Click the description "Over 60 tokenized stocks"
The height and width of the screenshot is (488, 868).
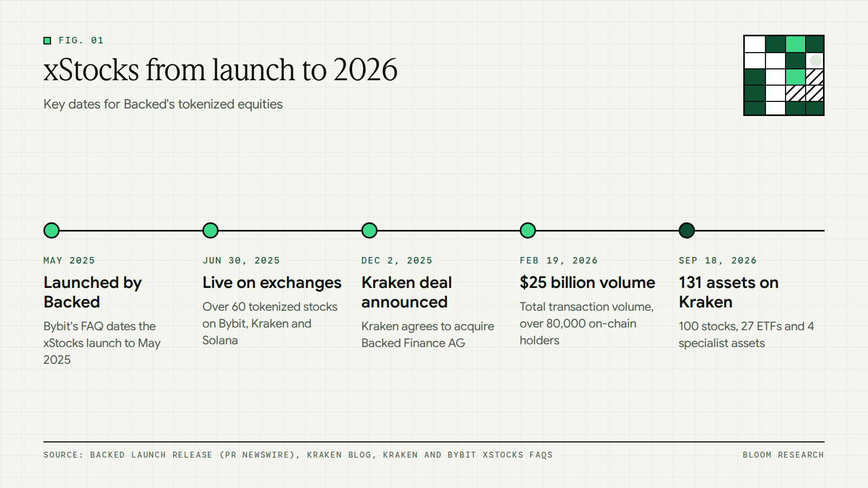(x=270, y=324)
